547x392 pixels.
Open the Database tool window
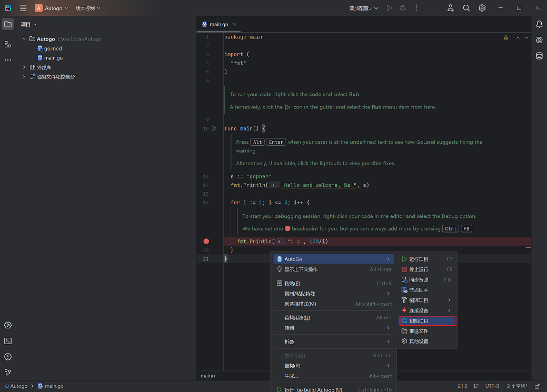[539, 56]
